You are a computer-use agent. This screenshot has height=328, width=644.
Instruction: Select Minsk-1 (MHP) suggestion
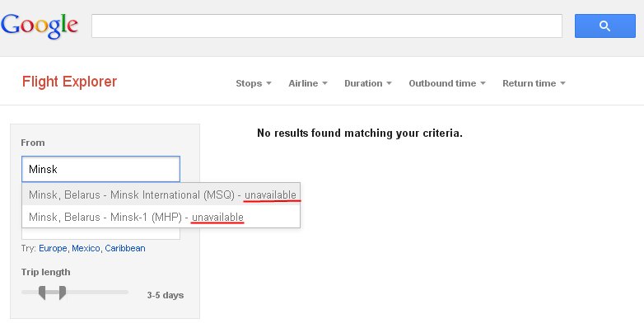coord(161,217)
